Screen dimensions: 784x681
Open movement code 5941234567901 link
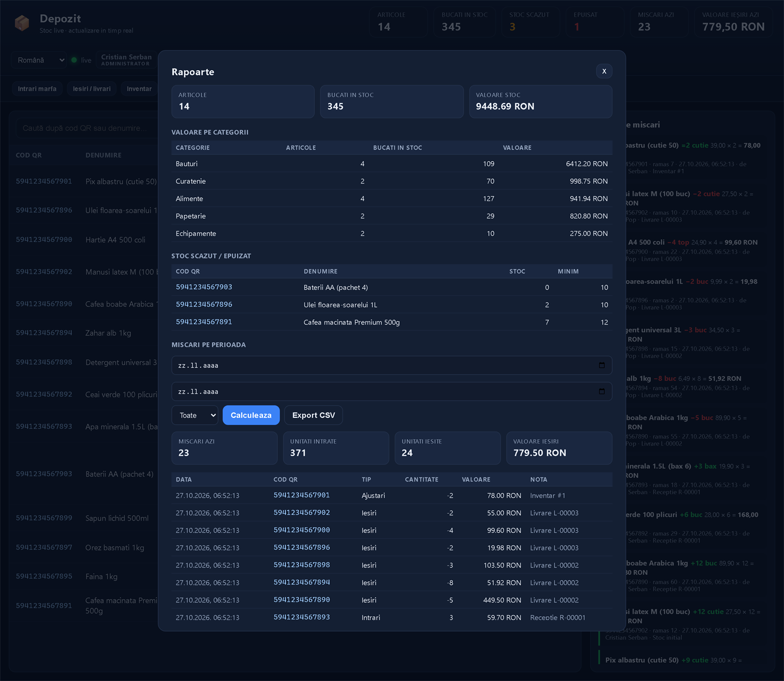point(302,495)
